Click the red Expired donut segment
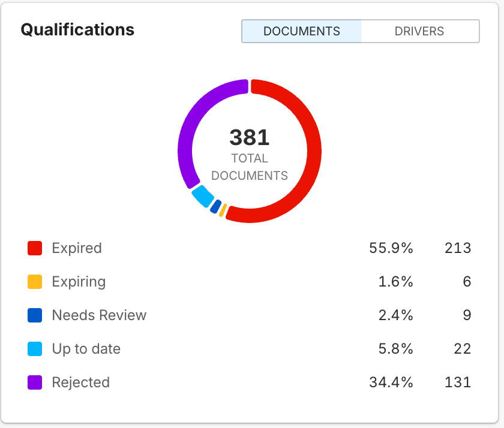The height and width of the screenshot is (428, 504). point(314,150)
